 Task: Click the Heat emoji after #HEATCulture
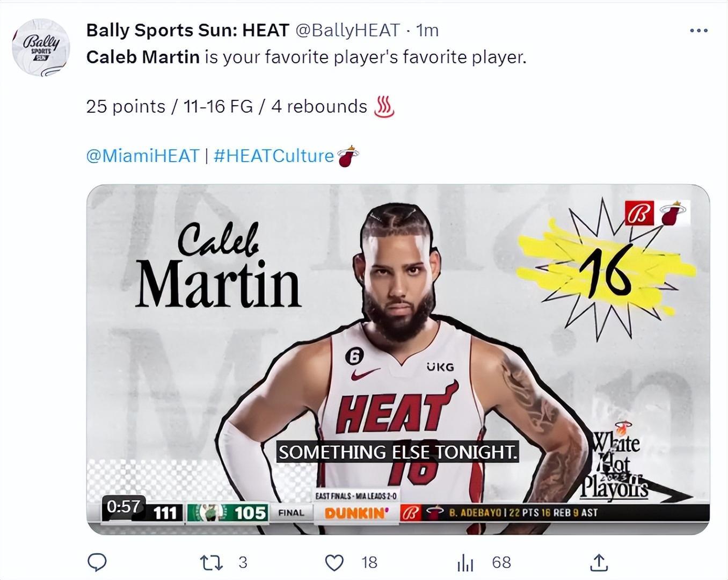(x=347, y=156)
